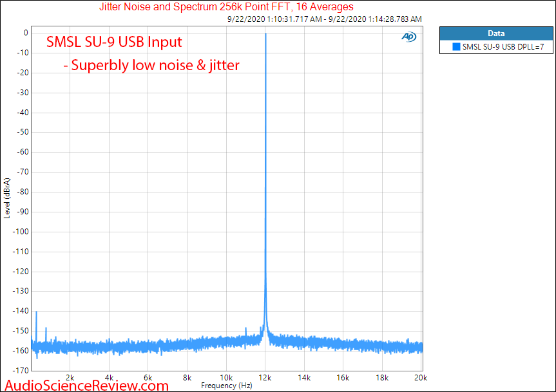Click the 10k frequency tick label
Image resolution: width=556 pixels, height=392 pixels.
click(x=226, y=377)
